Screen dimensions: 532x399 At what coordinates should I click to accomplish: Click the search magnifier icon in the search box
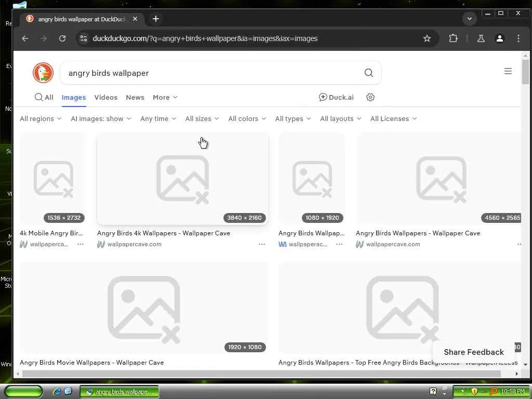point(369,73)
